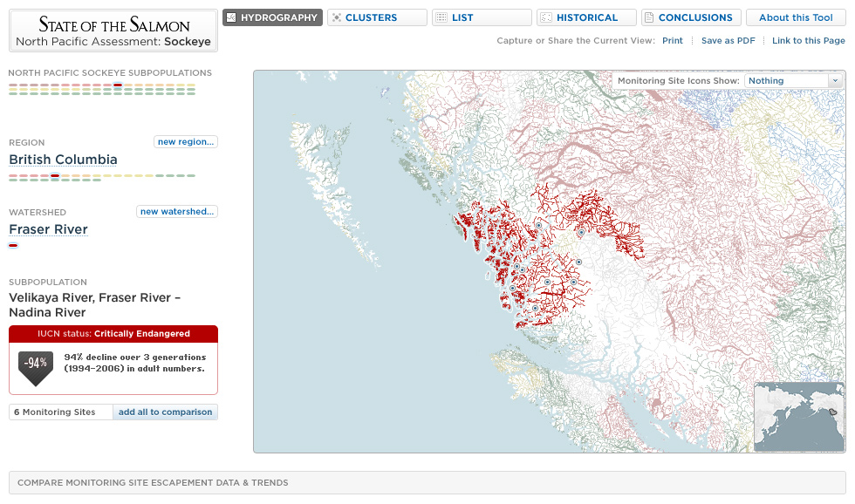The height and width of the screenshot is (504, 855).
Task: Click the southernmost monitoring site marker
Action: (x=536, y=309)
